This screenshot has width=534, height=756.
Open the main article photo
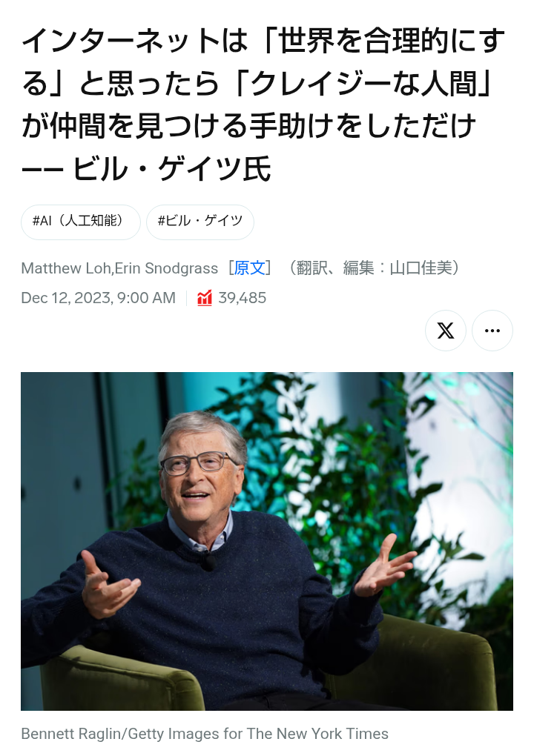267,541
